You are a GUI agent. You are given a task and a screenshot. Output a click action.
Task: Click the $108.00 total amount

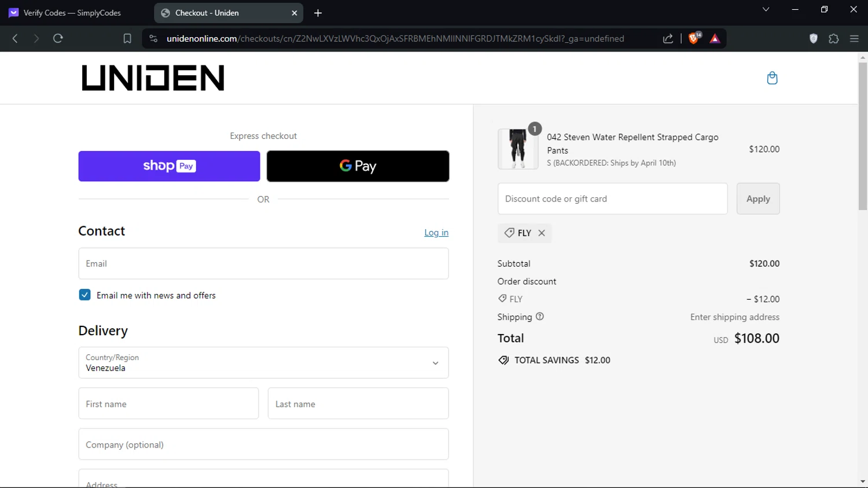(x=756, y=338)
